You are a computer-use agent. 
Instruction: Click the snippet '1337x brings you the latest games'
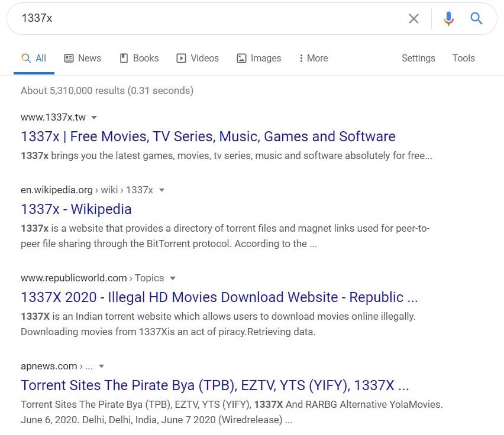pos(227,155)
